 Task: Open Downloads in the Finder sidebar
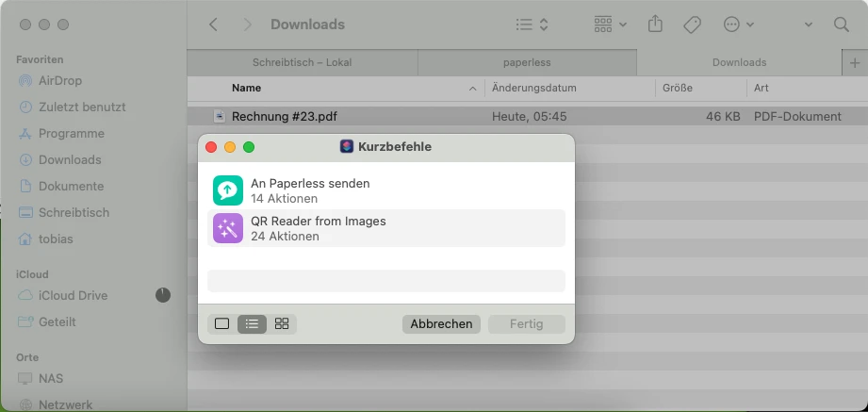point(59,160)
